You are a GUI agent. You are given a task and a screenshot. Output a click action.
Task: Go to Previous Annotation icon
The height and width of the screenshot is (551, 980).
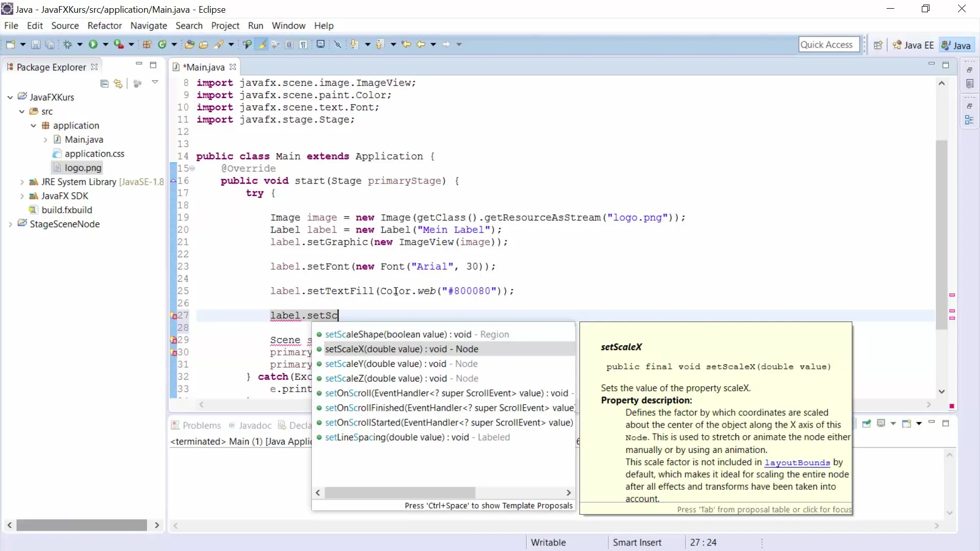pos(380,44)
